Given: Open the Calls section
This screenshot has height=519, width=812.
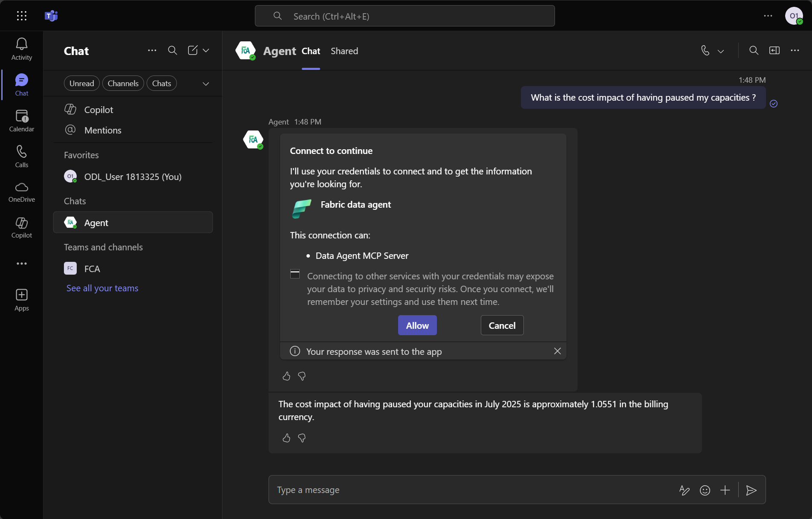Looking at the screenshot, I should pyautogui.click(x=21, y=156).
